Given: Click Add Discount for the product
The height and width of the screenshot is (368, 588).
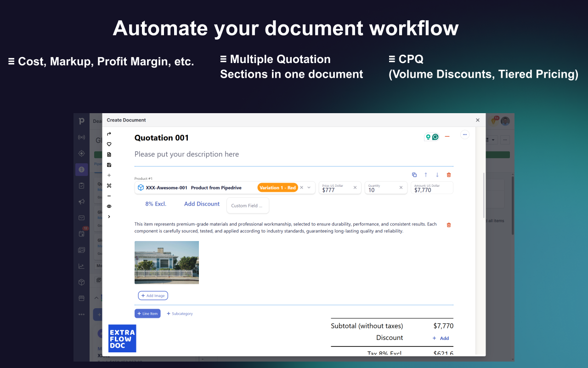Looking at the screenshot, I should [x=202, y=204].
